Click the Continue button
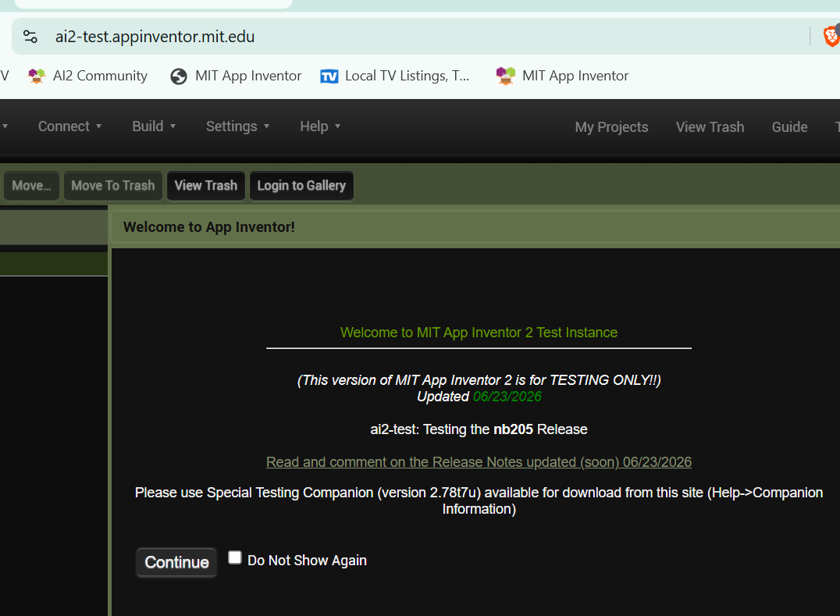 (x=176, y=562)
